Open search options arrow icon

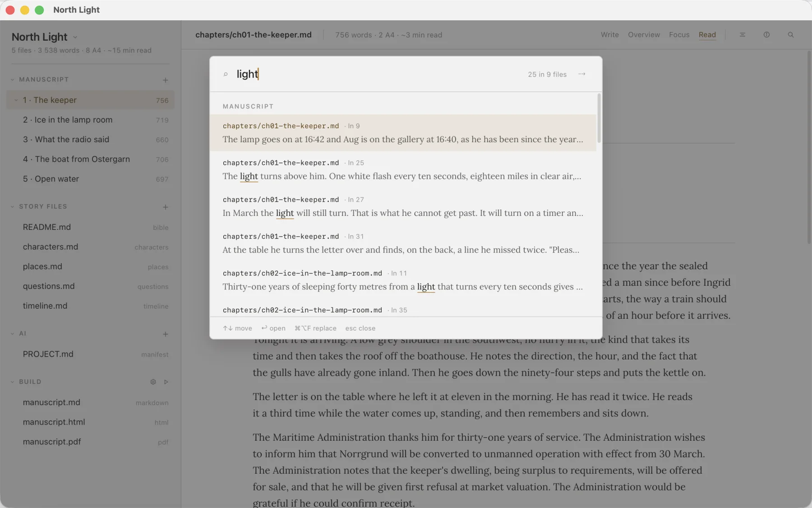tap(582, 74)
